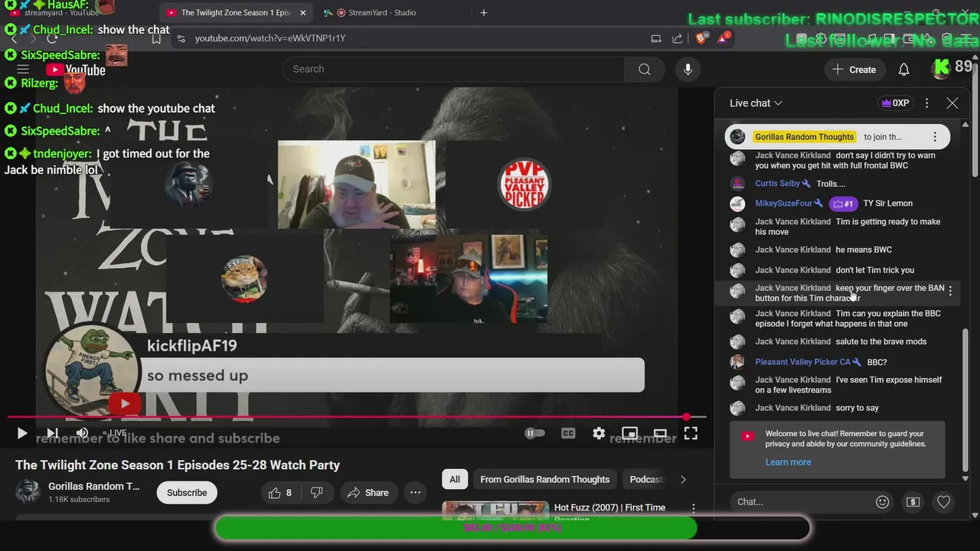Open the emoji picker in chat

882,502
